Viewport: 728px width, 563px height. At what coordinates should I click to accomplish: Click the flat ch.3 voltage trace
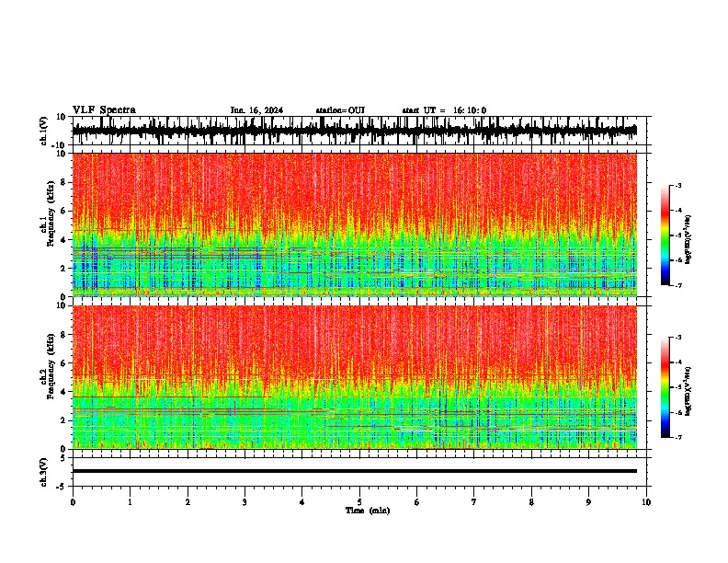354,471
